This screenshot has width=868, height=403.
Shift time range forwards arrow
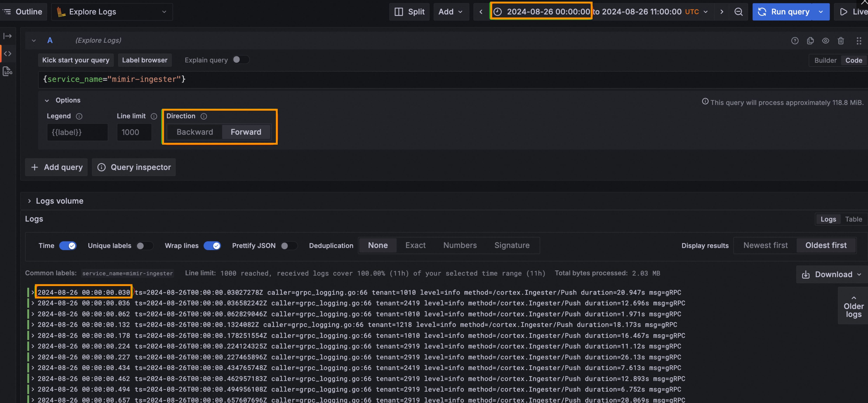tap(721, 12)
